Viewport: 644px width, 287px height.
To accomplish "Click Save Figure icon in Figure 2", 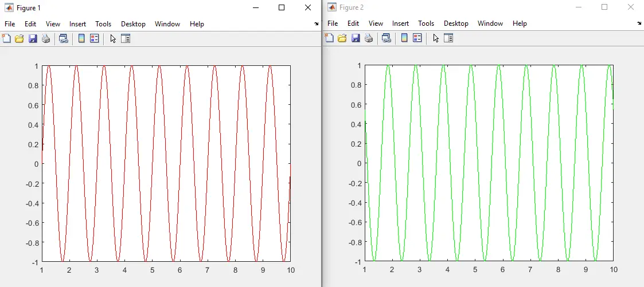I will point(356,38).
